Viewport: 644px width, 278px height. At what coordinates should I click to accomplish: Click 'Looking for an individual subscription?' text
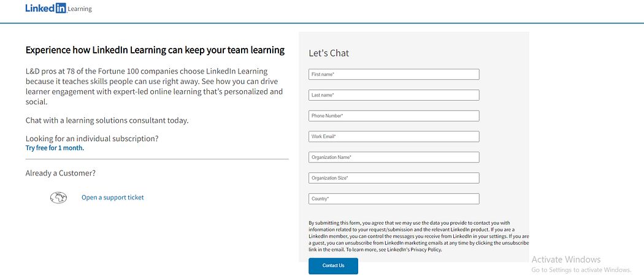coord(92,139)
